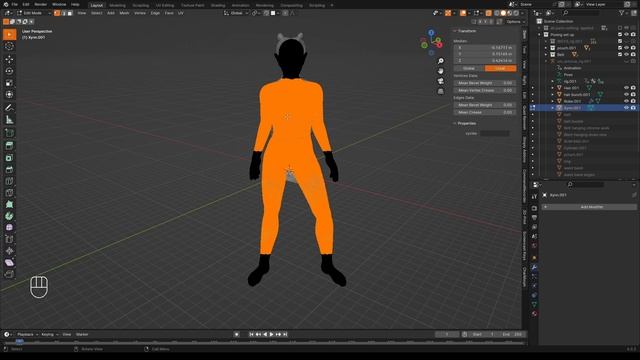
Task: Enable vertex select mode
Action: (57, 13)
